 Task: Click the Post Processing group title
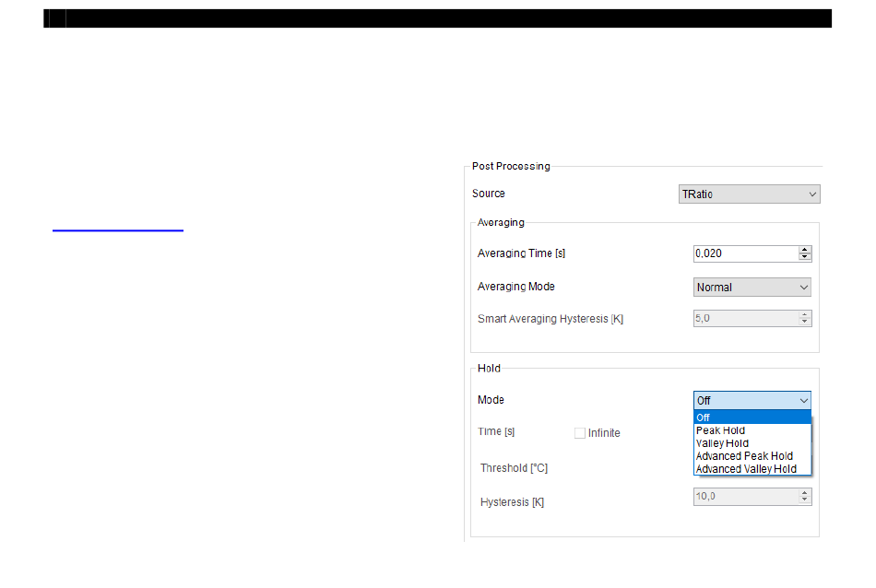pyautogui.click(x=511, y=167)
